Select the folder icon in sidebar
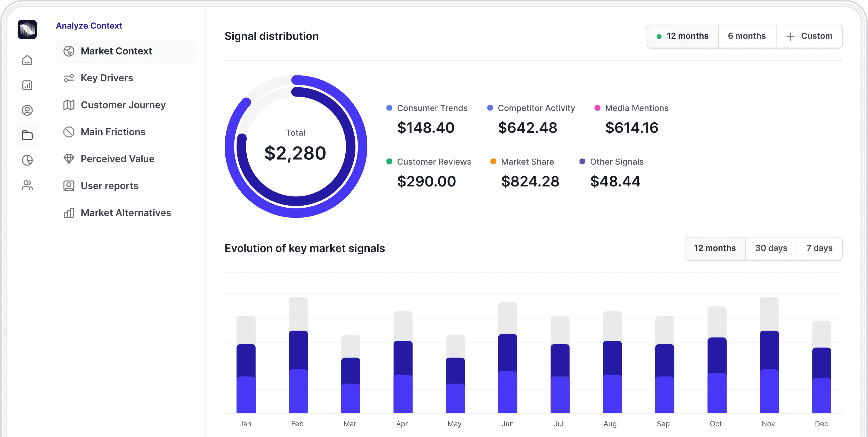The height and width of the screenshot is (437, 868). 27,135
